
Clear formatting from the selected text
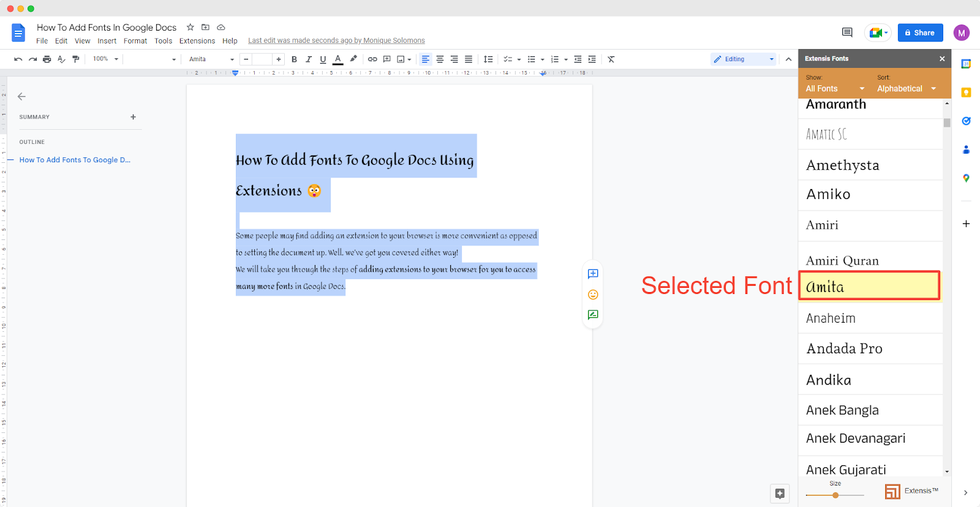pos(611,59)
